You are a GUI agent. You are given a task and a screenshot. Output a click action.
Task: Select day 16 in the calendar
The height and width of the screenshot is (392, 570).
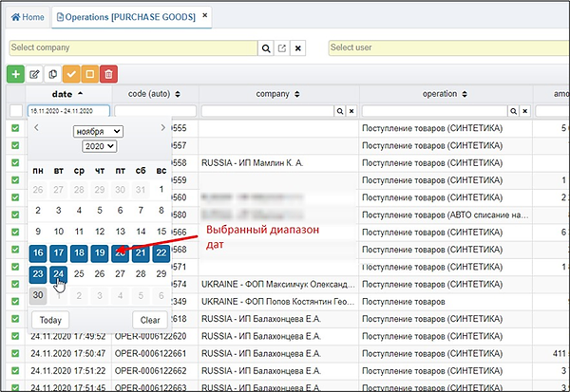click(38, 252)
